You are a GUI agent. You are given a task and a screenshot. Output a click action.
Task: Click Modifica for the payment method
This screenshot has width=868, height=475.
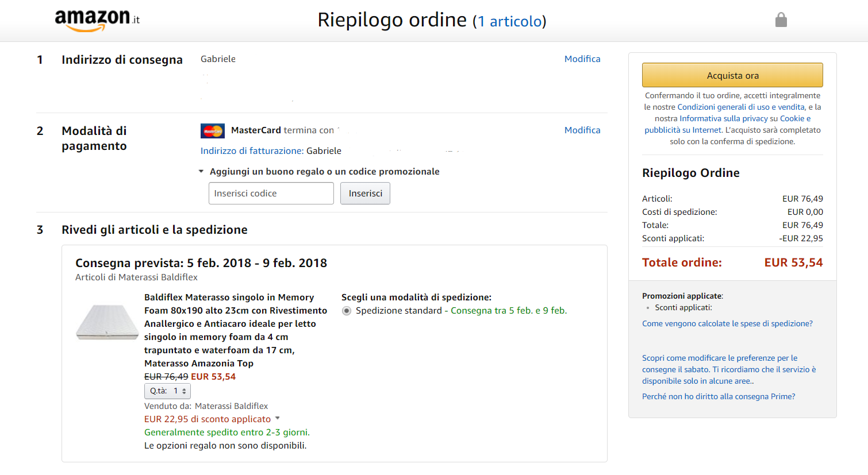[x=582, y=130]
